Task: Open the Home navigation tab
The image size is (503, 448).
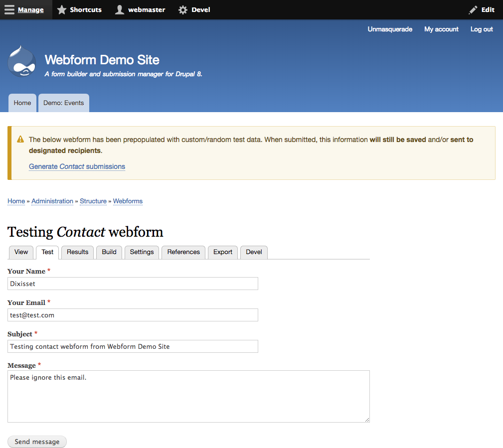Action: click(22, 103)
